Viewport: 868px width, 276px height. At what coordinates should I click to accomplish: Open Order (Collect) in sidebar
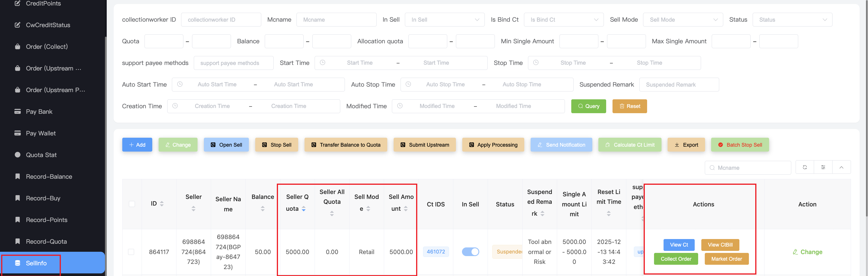(47, 46)
